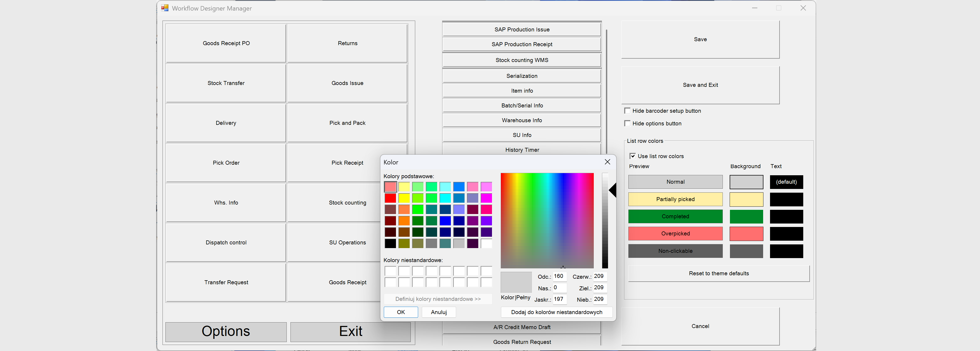Click Serialization list button
980x351 pixels.
click(522, 76)
